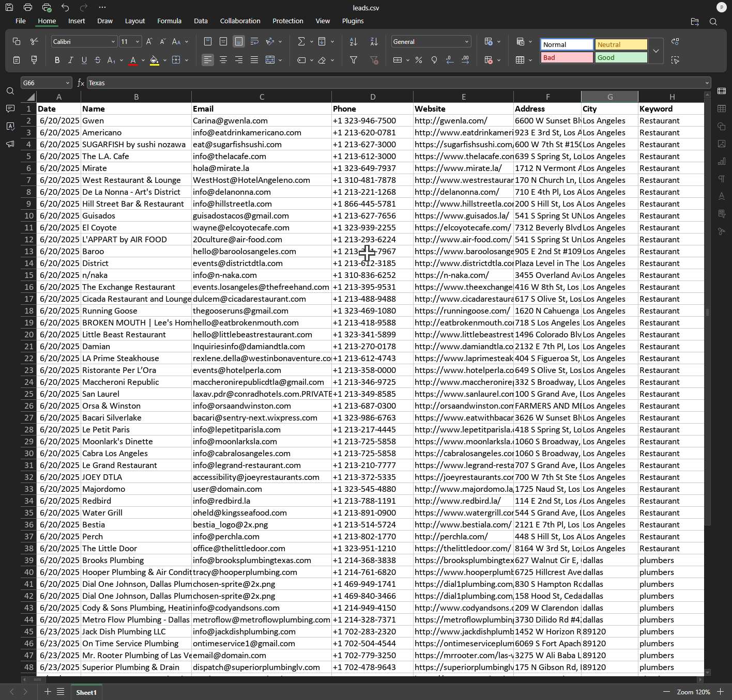Image resolution: width=732 pixels, height=700 pixels.
Task: Apply the Filter funnel icon
Action: click(354, 60)
